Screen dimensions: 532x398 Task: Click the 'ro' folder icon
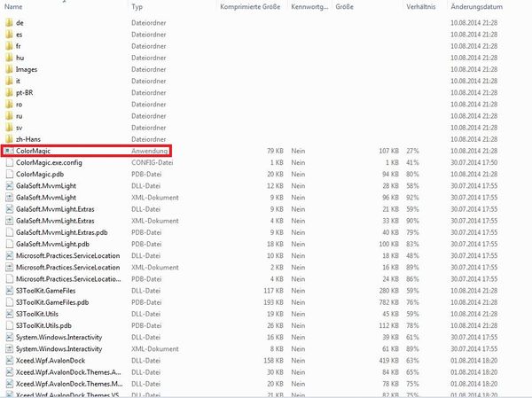tap(9, 105)
